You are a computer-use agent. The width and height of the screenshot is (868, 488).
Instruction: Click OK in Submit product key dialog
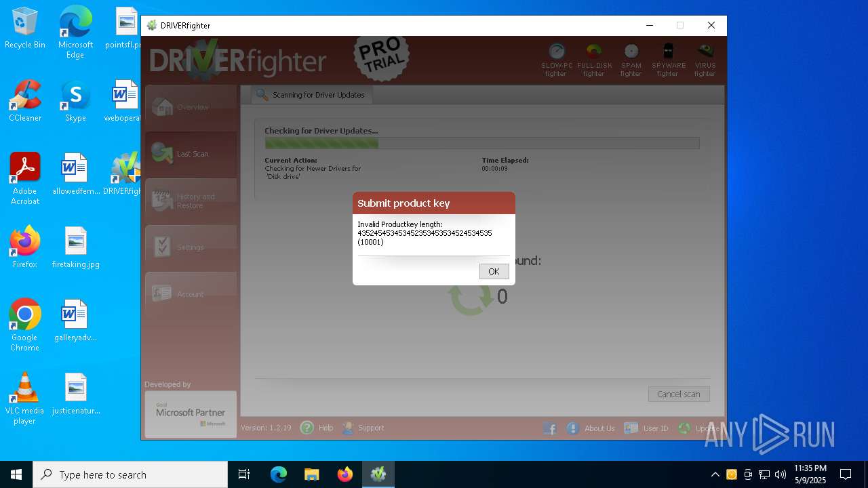pos(494,271)
